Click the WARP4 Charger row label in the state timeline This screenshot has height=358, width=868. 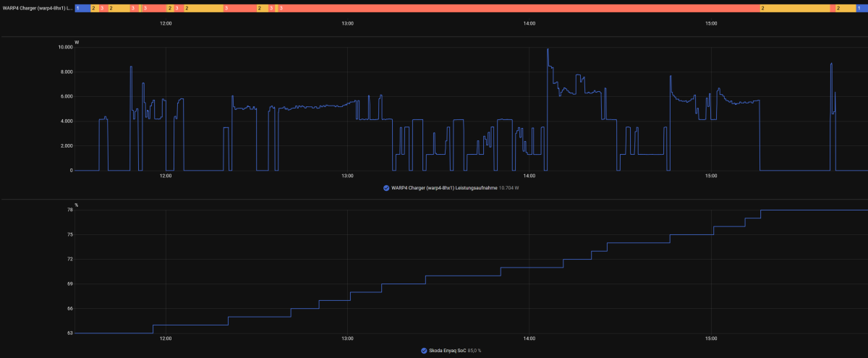37,7
